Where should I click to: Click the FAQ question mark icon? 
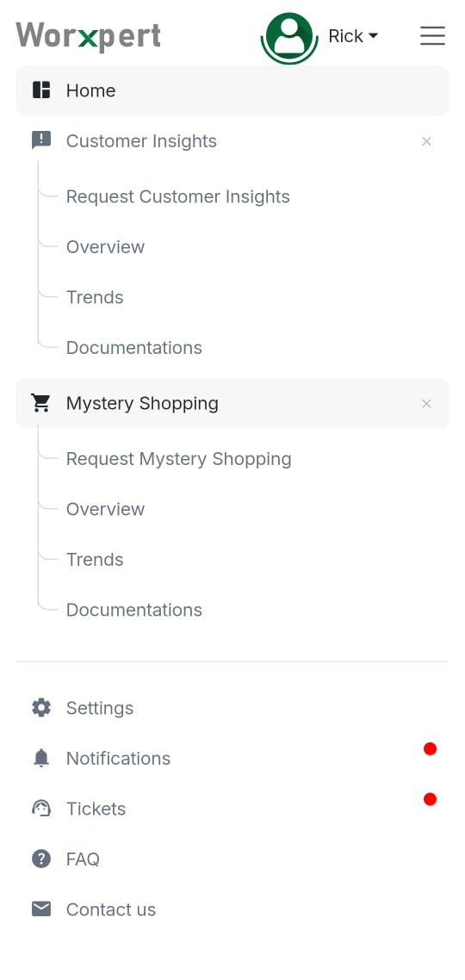pos(41,859)
